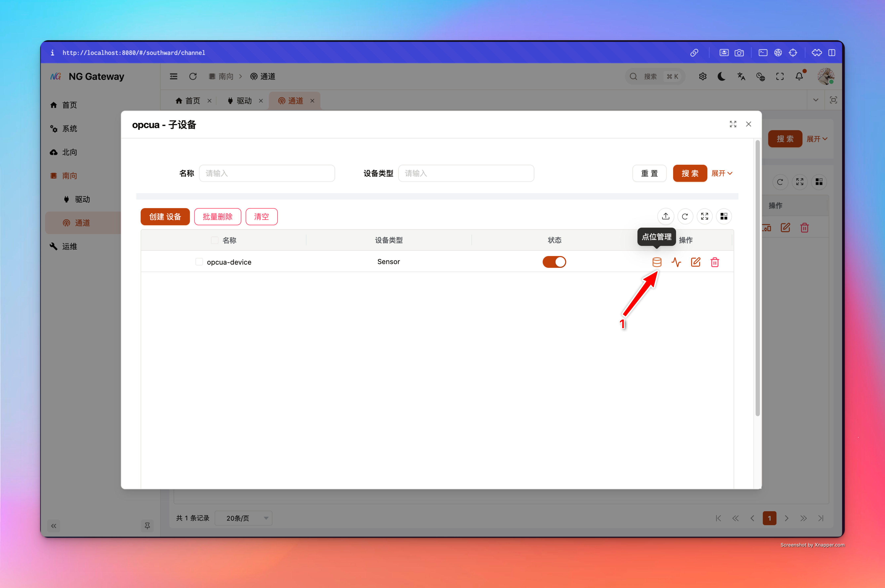Check the select-all checkbox in the header

coord(214,240)
